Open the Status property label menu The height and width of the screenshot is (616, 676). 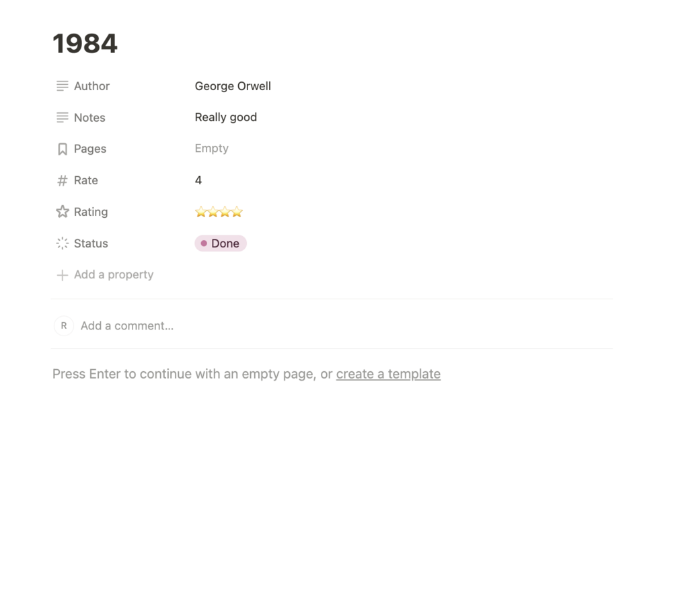tap(91, 243)
